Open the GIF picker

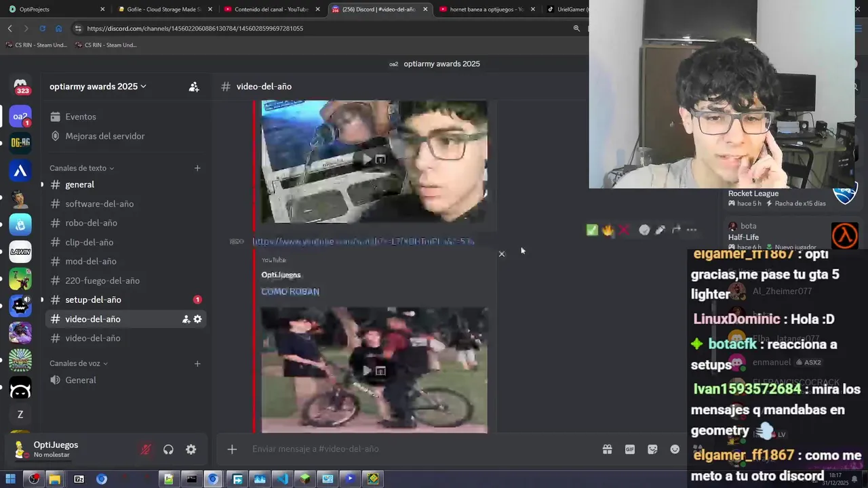[630, 449]
